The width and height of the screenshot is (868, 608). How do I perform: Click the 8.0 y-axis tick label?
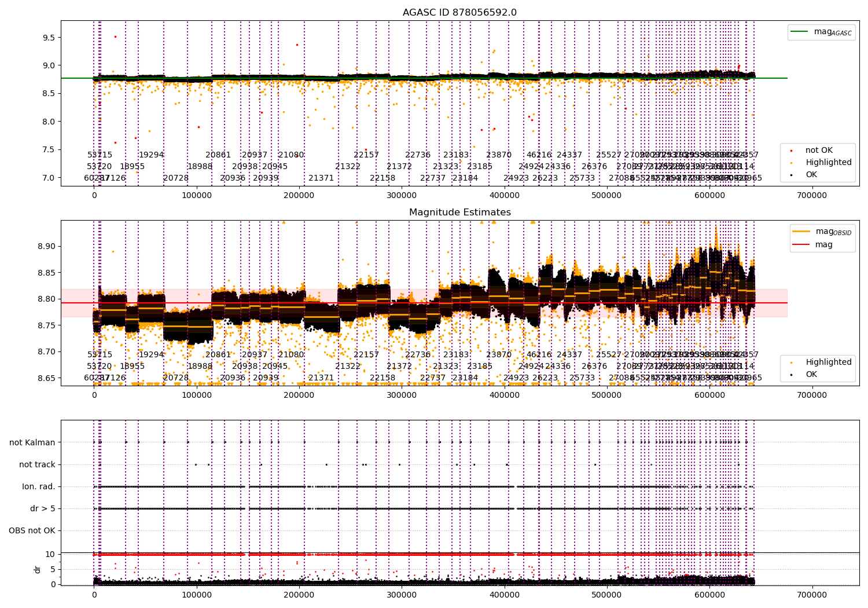click(49, 122)
